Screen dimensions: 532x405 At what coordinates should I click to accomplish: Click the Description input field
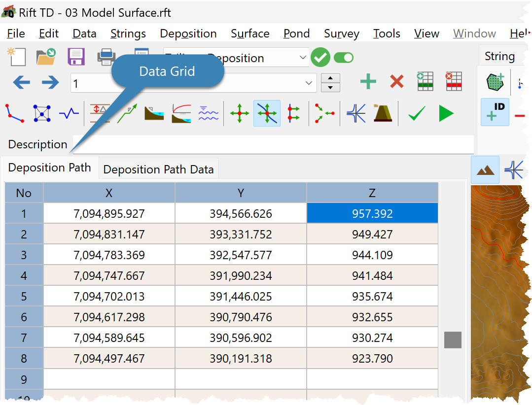pos(273,144)
